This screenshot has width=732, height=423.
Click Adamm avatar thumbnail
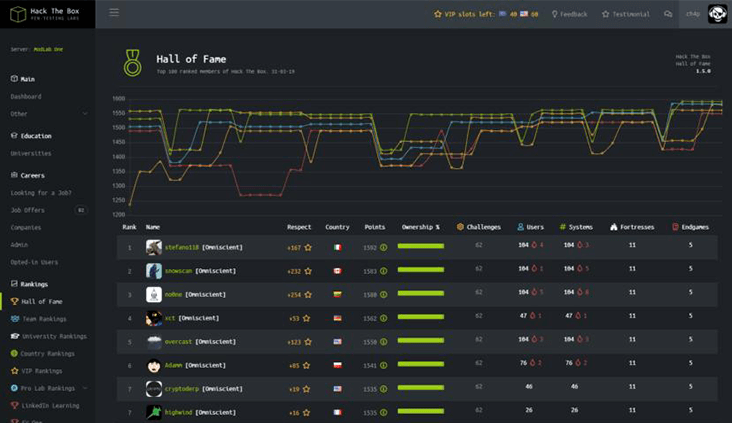154,366
